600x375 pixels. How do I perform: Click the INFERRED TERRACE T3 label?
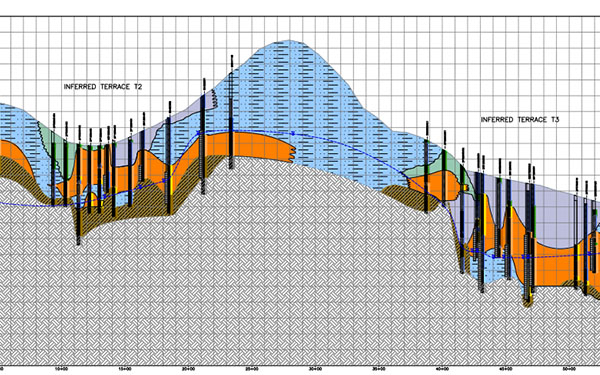pos(520,120)
